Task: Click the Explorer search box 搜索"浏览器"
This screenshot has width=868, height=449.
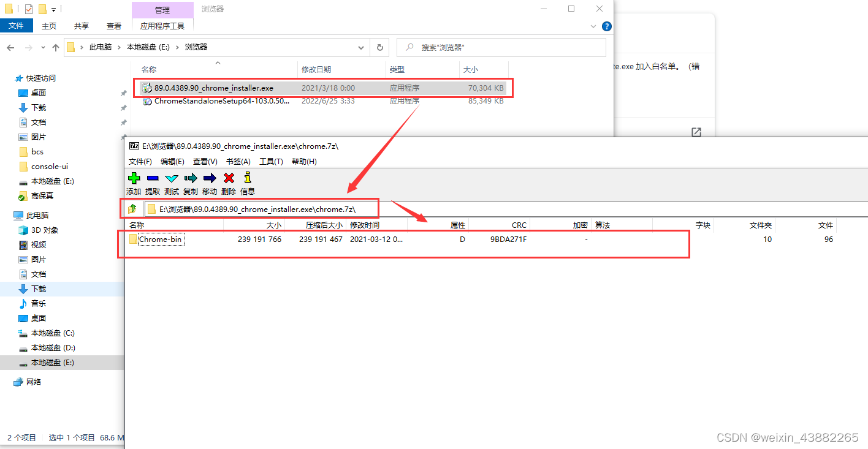Action: pyautogui.click(x=501, y=47)
